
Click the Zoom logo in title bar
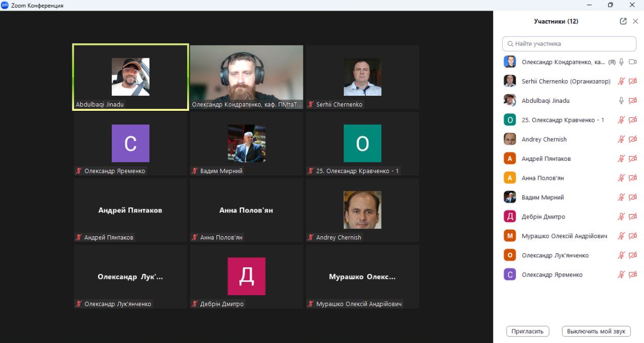[x=5, y=5]
